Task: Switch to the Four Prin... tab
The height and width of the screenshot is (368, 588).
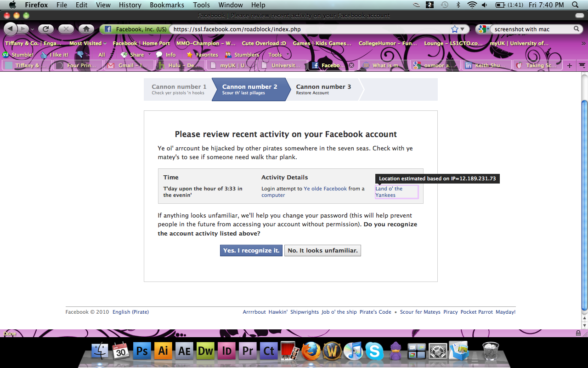Action: 77,65
